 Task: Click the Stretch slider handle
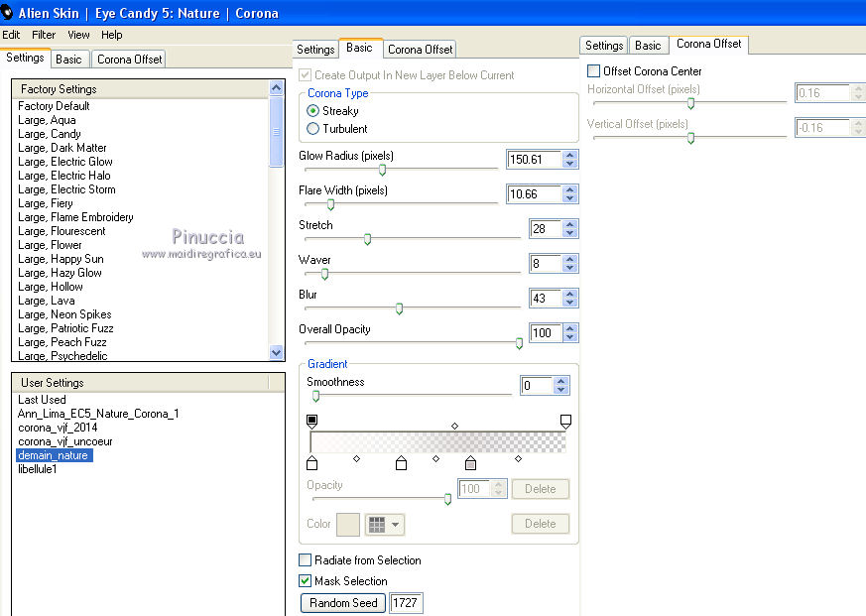pyautogui.click(x=367, y=239)
